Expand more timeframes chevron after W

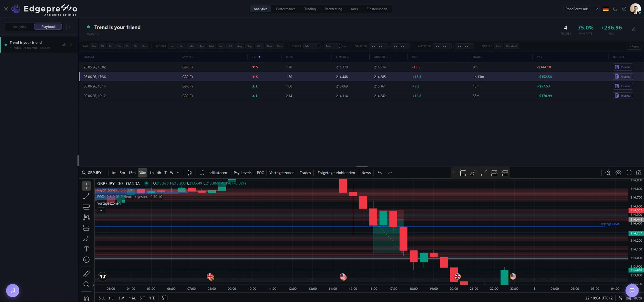click(x=178, y=173)
